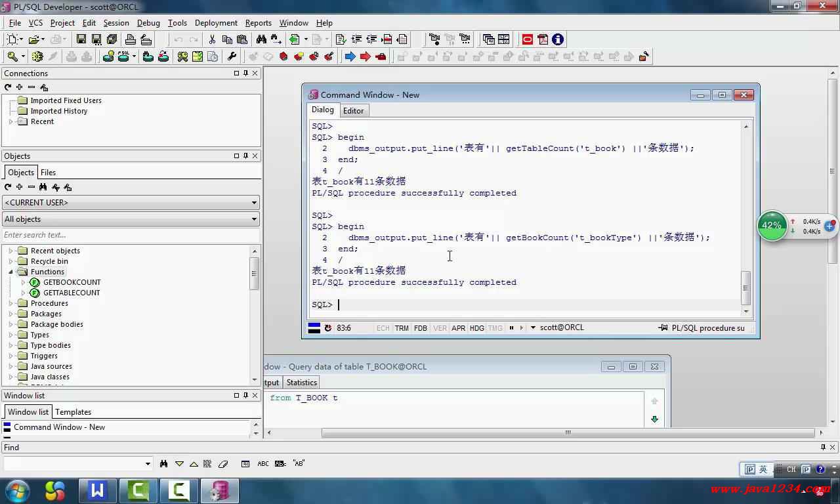Click the Paste clipboard icon
Viewport: 840px width, 504px height.
click(x=242, y=39)
